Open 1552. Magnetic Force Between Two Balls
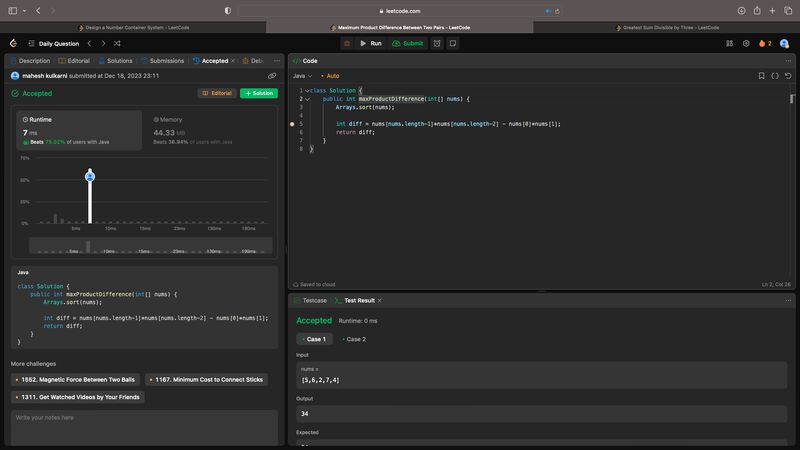Viewport: 800px width, 450px height. click(76, 380)
